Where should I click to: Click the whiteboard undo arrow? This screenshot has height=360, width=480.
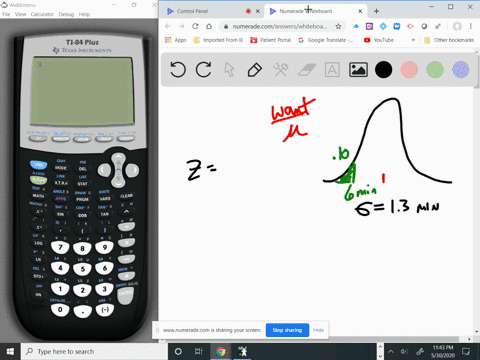[178, 70]
